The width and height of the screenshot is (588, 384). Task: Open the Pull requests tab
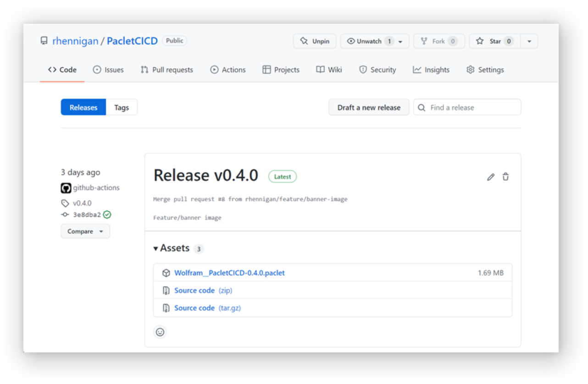pos(167,70)
